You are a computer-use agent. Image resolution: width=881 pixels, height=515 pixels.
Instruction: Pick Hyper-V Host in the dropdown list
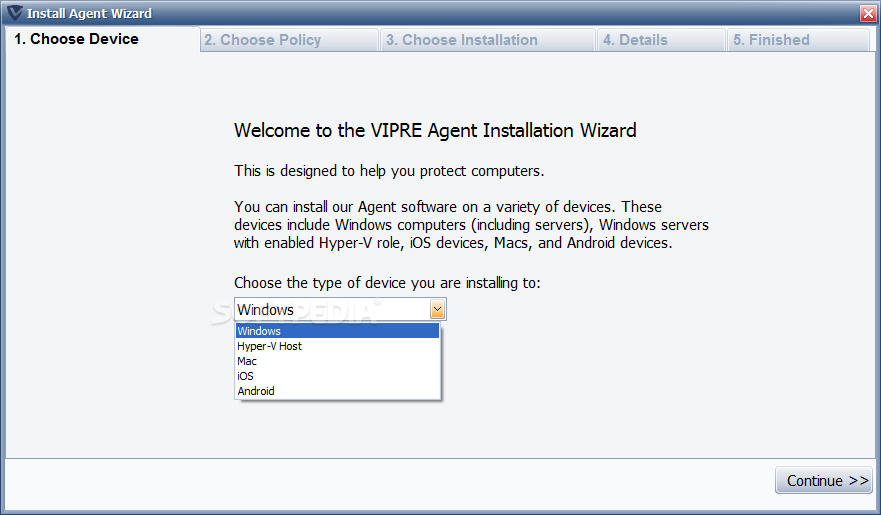click(x=337, y=346)
